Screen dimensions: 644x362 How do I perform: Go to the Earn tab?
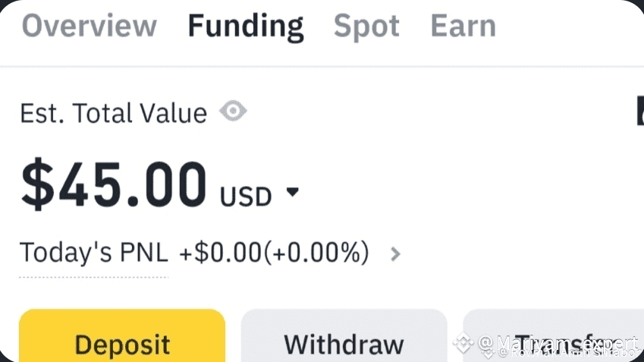[x=463, y=26]
